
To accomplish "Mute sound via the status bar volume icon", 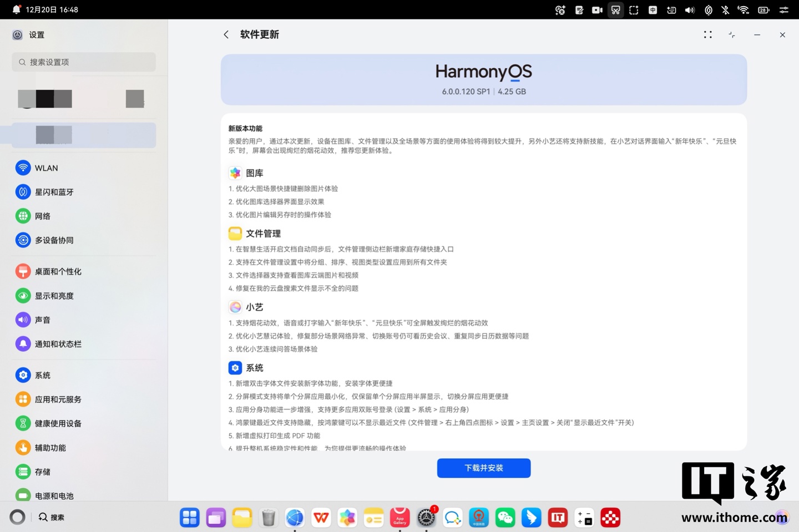I will pyautogui.click(x=690, y=9).
